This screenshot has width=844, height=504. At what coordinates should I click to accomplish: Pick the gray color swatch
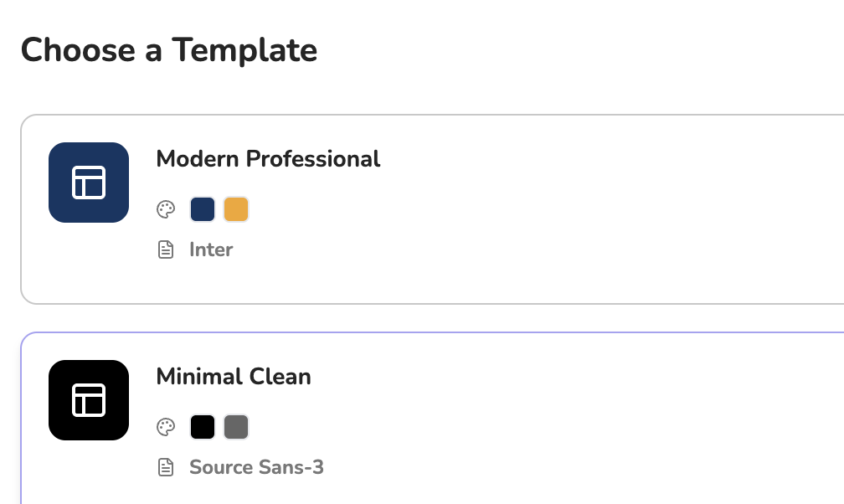(x=236, y=427)
